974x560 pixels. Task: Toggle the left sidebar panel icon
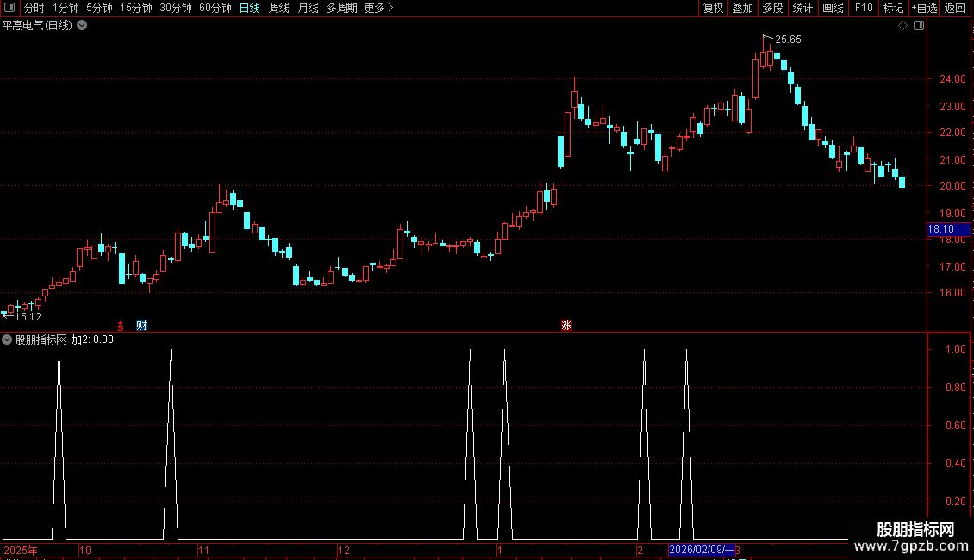(x=9, y=8)
